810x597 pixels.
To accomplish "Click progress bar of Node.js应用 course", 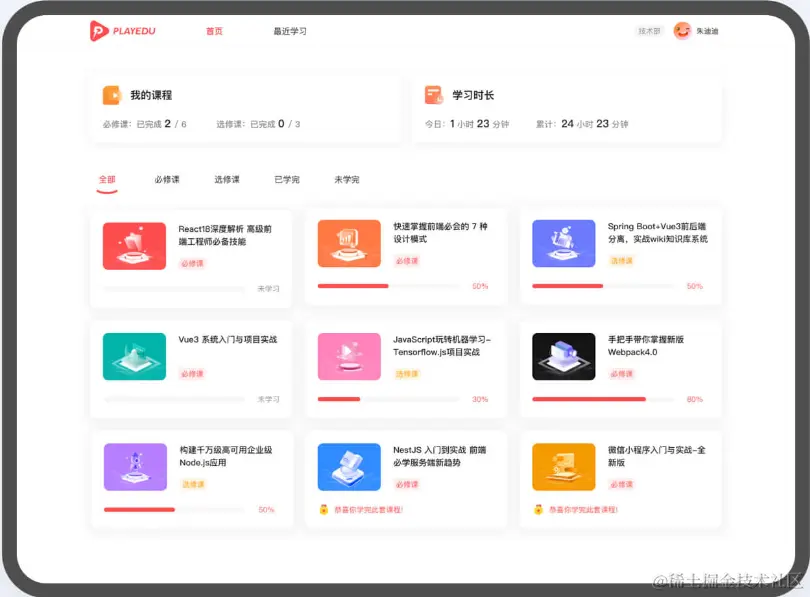I will coord(175,510).
